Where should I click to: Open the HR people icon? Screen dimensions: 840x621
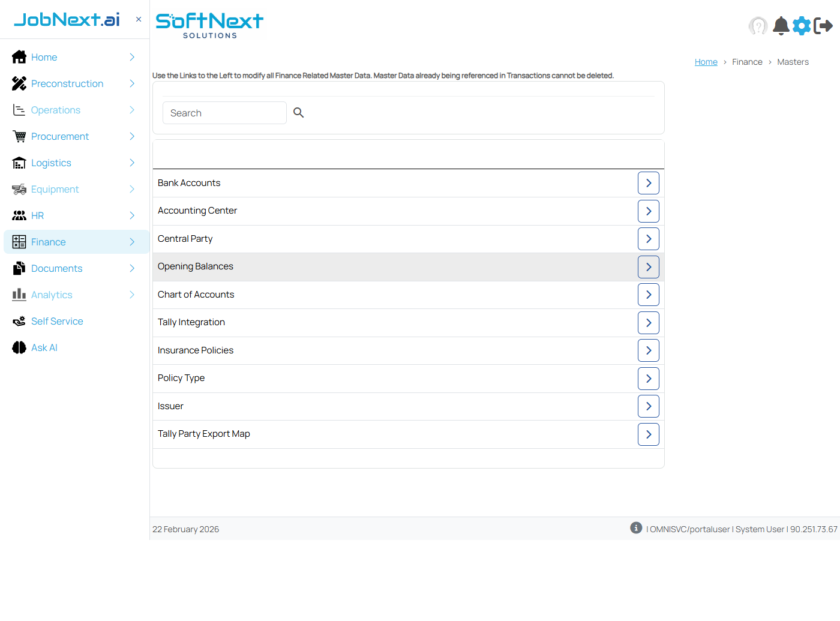(19, 215)
